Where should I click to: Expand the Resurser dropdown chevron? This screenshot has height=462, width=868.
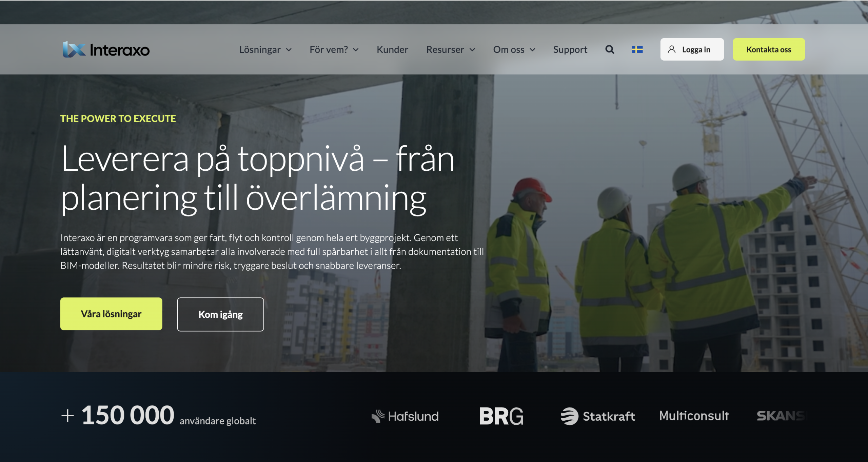pos(472,50)
